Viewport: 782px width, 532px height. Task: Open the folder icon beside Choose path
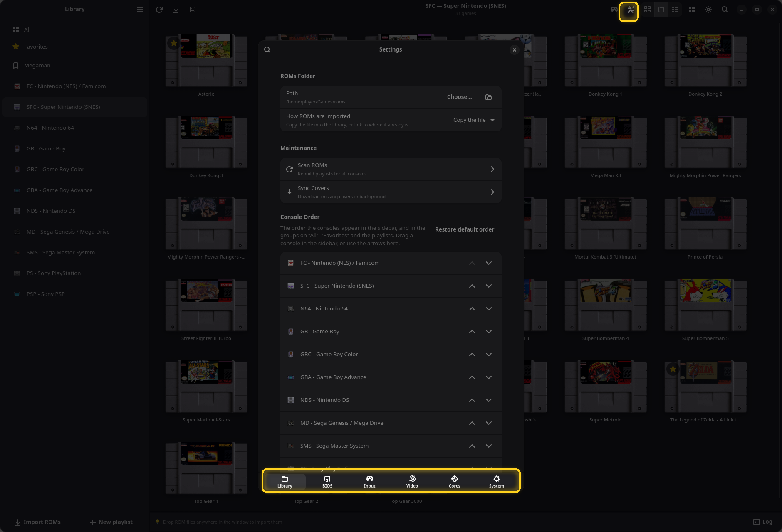click(x=489, y=97)
